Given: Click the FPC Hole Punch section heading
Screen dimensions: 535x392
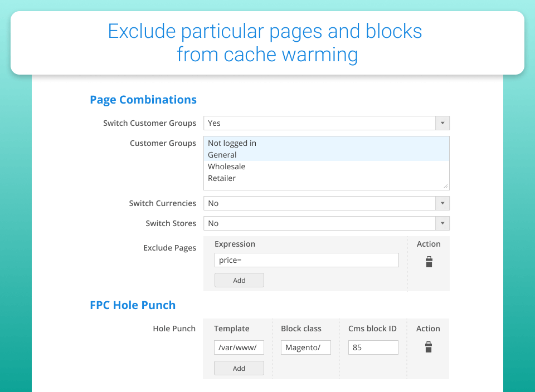Looking at the screenshot, I should pyautogui.click(x=133, y=305).
